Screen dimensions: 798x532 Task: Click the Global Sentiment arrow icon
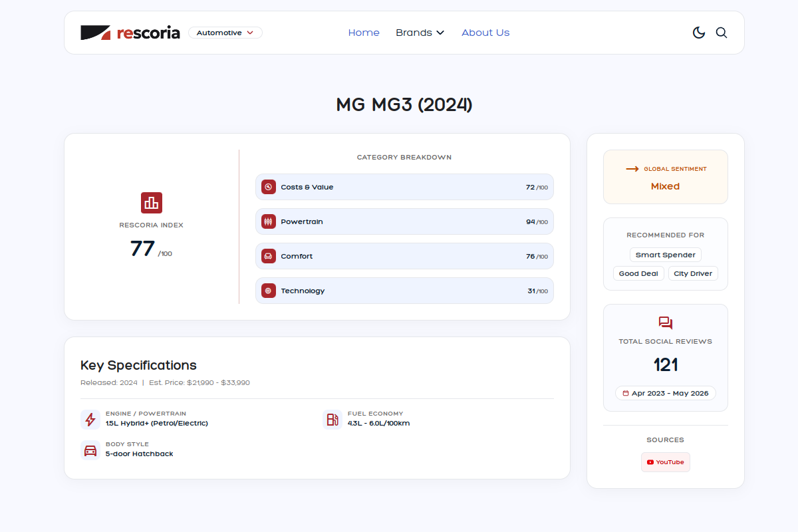[632, 169]
